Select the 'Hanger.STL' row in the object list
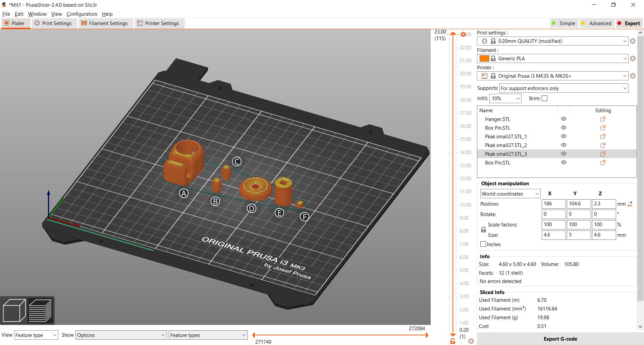 (557, 119)
